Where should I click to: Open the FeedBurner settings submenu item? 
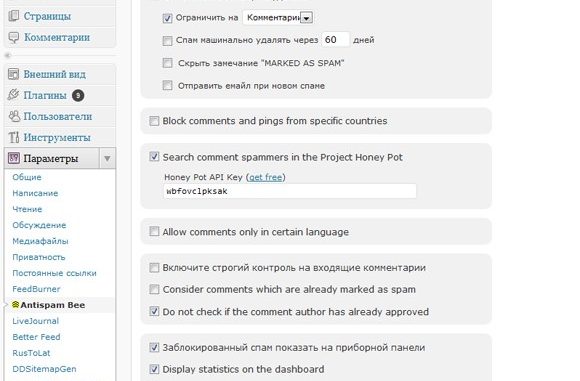pos(36,289)
